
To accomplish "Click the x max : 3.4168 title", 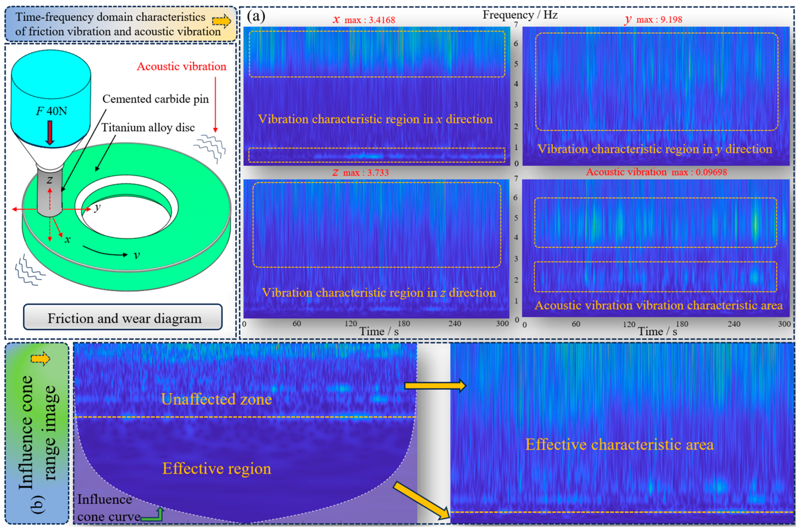I will (364, 20).
